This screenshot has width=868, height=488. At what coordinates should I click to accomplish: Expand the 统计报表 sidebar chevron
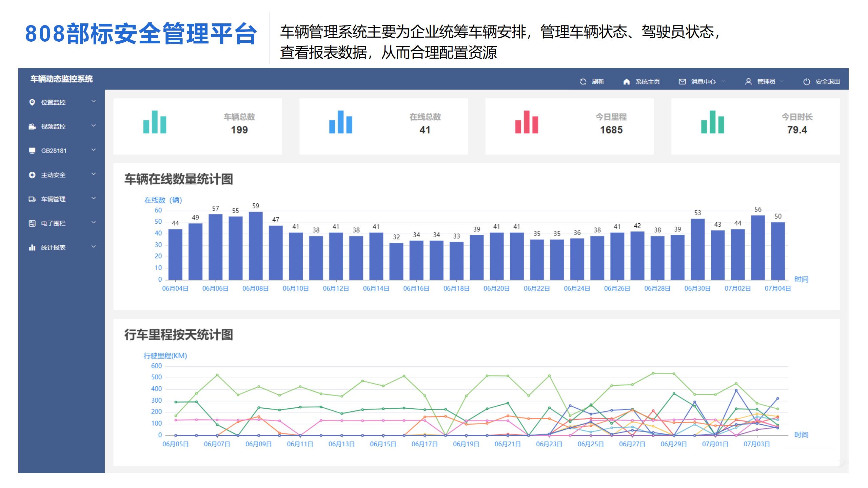click(94, 247)
